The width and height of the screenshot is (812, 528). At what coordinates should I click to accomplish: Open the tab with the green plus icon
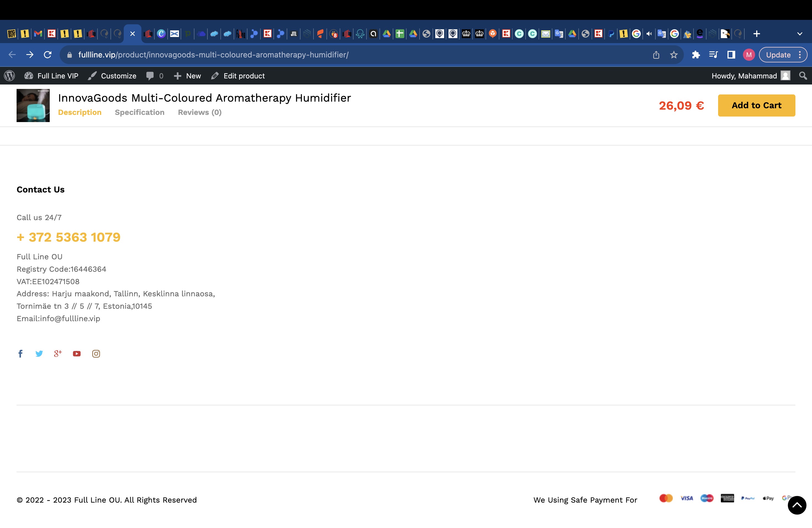400,34
